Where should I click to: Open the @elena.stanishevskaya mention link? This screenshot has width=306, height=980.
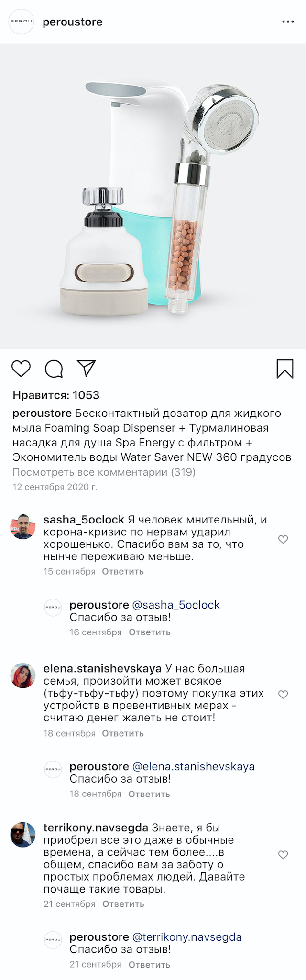click(193, 766)
